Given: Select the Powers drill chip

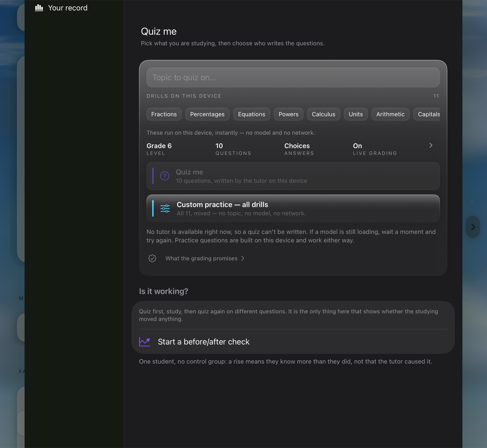Looking at the screenshot, I should [289, 114].
